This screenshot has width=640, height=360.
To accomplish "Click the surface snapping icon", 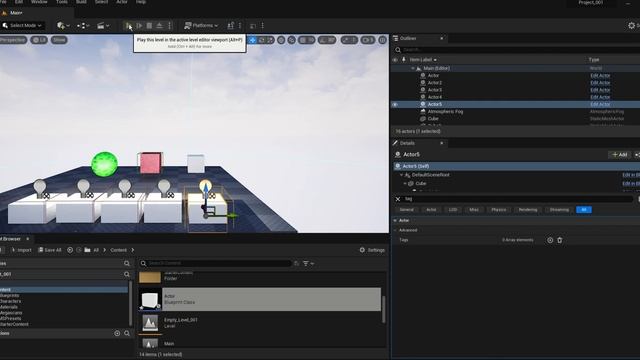I will (291, 40).
